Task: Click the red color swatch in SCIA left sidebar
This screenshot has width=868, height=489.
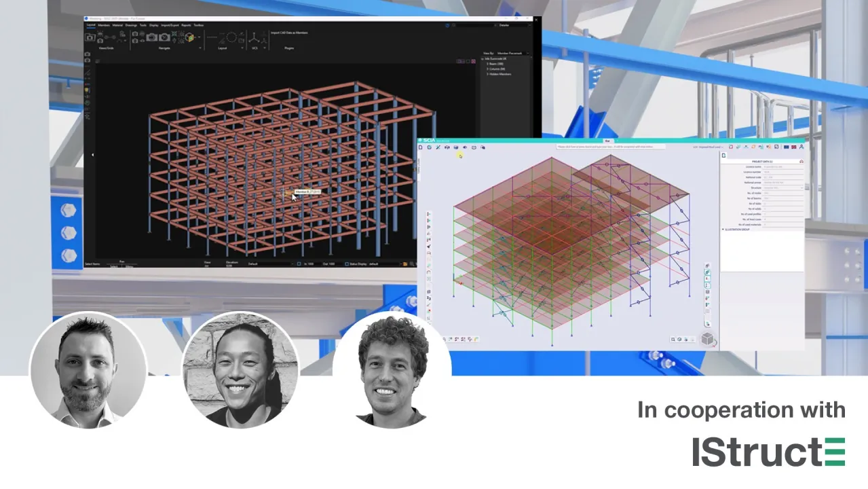Action: pos(429,310)
